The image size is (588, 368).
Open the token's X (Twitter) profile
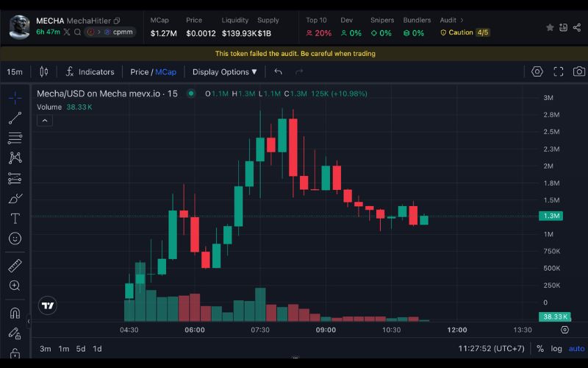[x=66, y=32]
